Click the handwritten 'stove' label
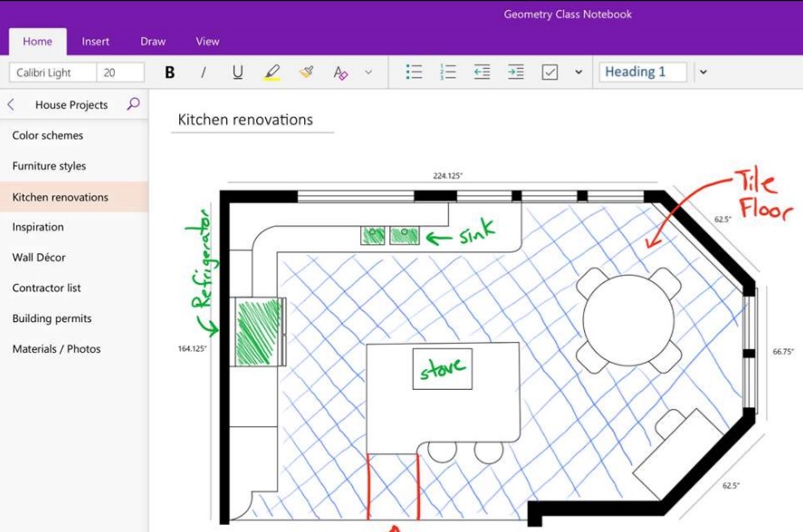The width and height of the screenshot is (803, 532). (x=443, y=368)
